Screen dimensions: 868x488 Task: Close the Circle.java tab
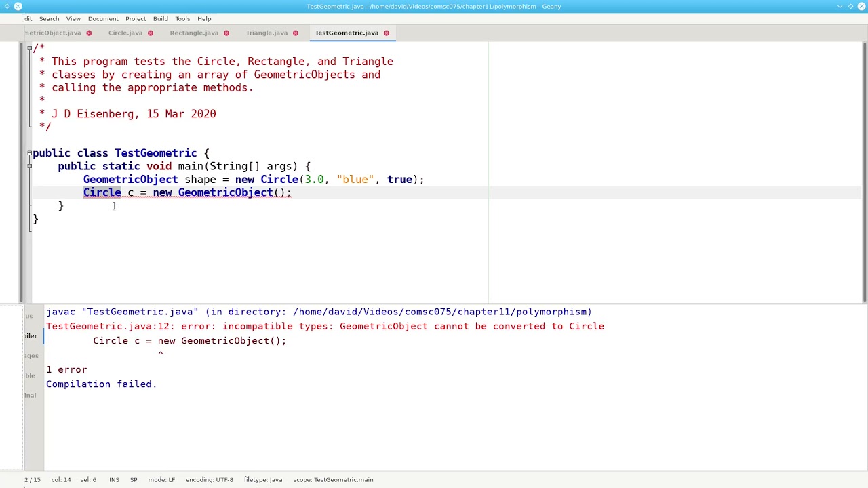(151, 33)
